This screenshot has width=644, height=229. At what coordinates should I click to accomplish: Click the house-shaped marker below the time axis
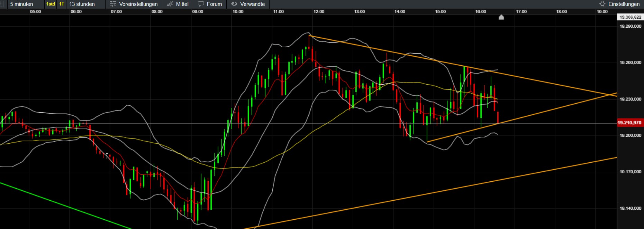[x=501, y=17]
